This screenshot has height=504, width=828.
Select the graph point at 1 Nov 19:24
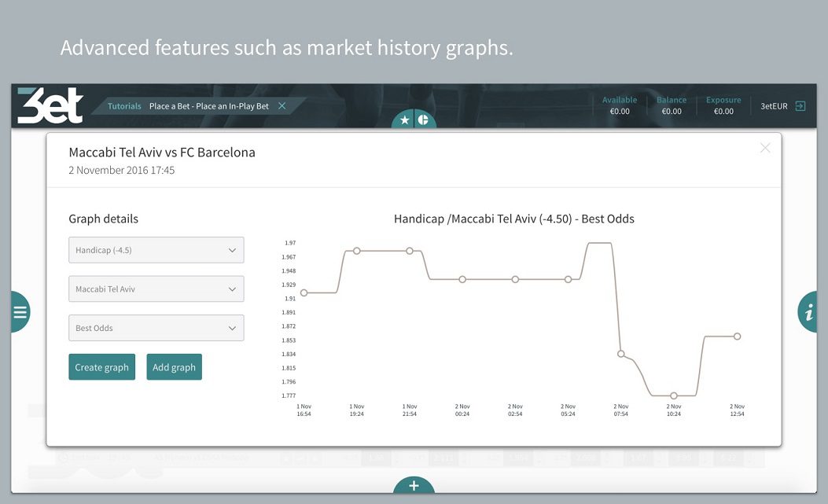pyautogui.click(x=356, y=251)
